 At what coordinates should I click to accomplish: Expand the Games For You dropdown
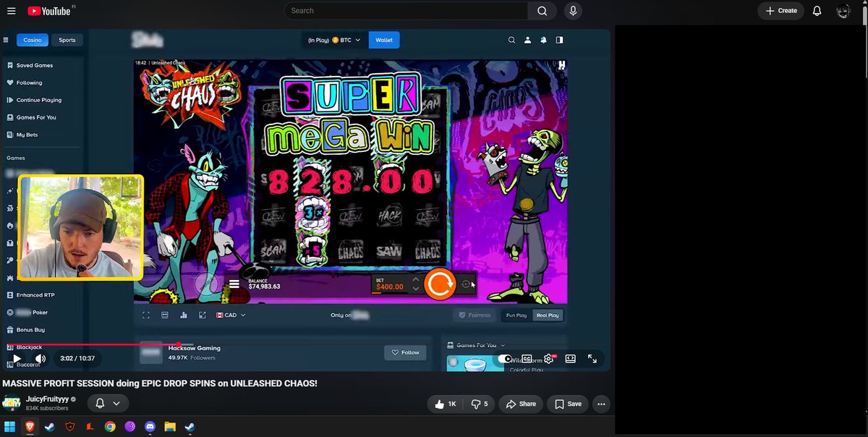[x=476, y=345]
